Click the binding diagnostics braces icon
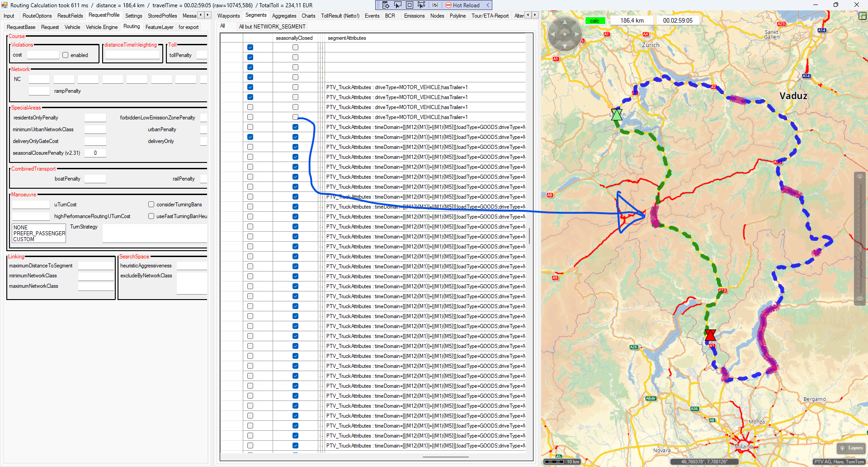868x467 pixels. point(435,5)
